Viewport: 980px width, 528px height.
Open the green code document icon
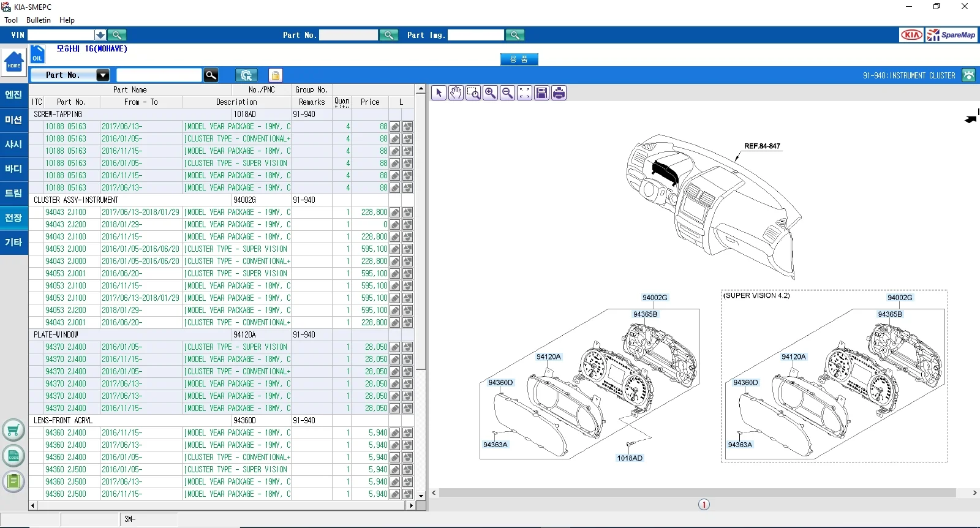(x=13, y=456)
